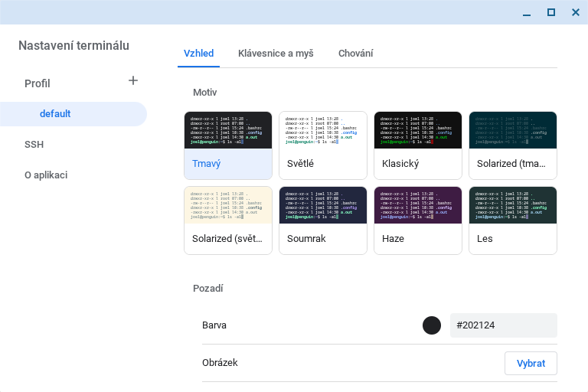Image resolution: width=588 pixels, height=392 pixels.
Task: Choose the Haze theme
Action: 418,220
